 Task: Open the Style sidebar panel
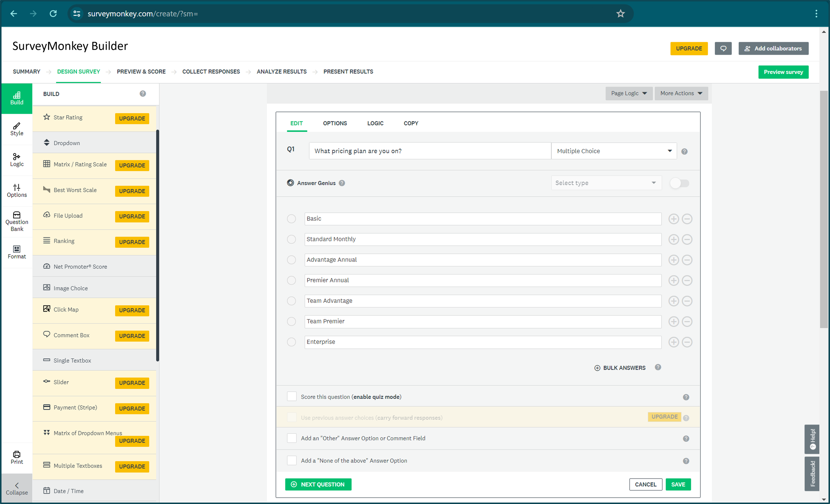17,129
